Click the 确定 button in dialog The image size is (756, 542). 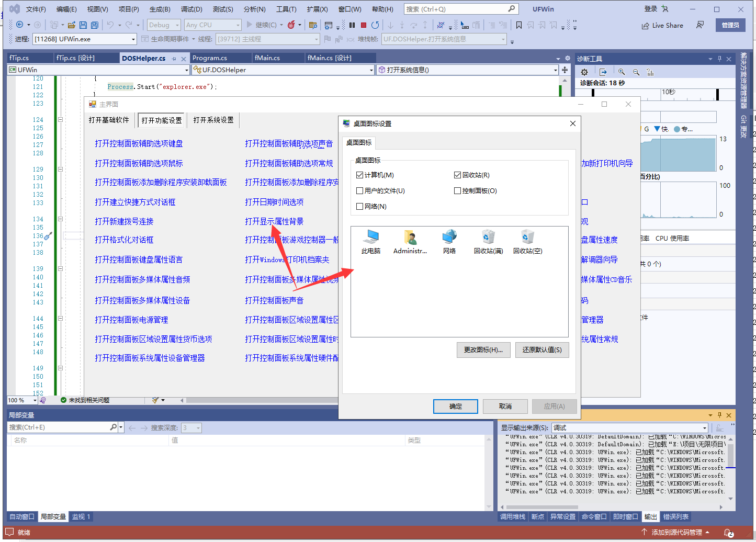pyautogui.click(x=456, y=406)
